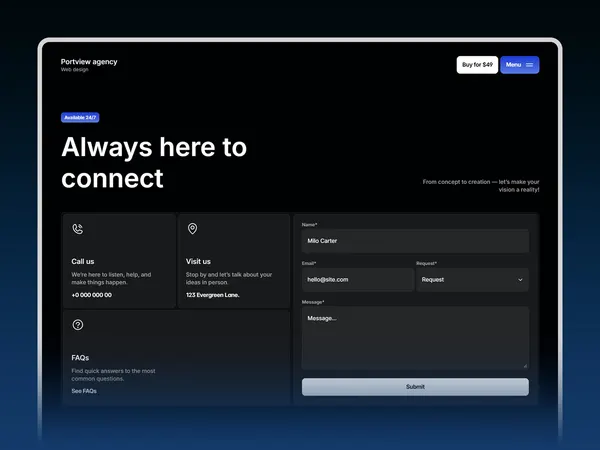Click the Web design subtitle text
Image resolution: width=600 pixels, height=450 pixels.
point(75,70)
